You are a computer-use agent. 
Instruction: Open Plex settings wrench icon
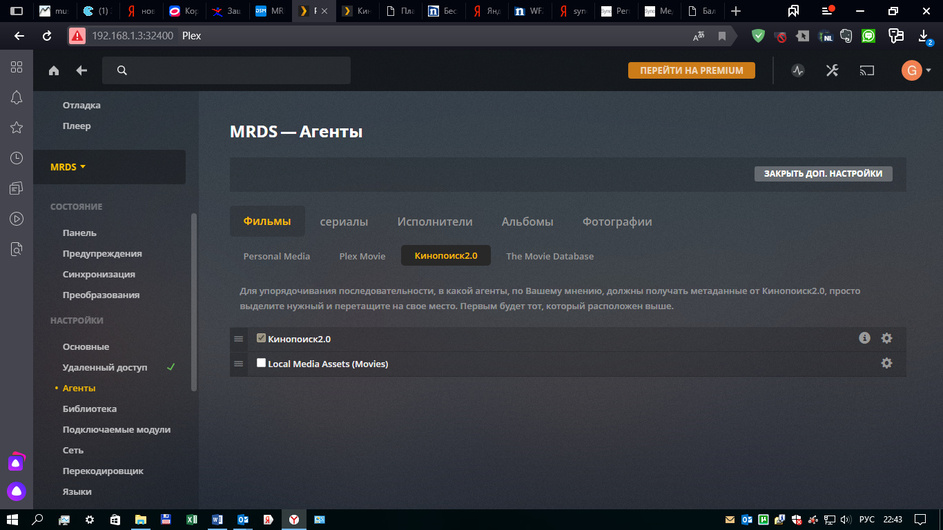[832, 70]
